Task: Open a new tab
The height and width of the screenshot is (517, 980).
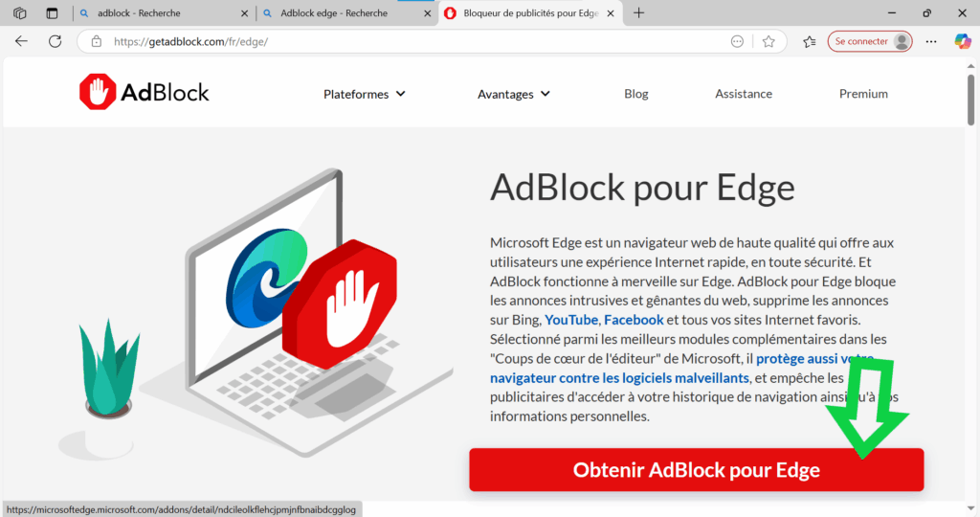Action: (x=639, y=13)
